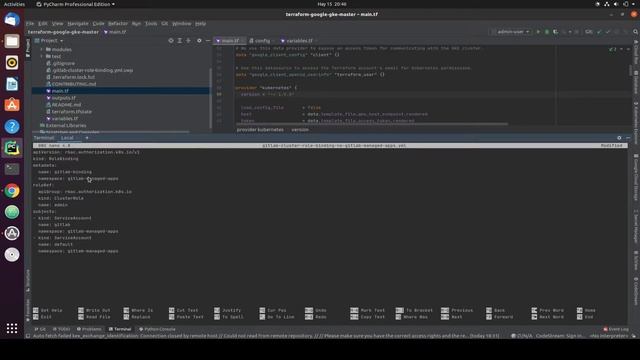Open the disc icon in the dock
The height and width of the screenshot is (360, 640).
[x=12, y=254]
